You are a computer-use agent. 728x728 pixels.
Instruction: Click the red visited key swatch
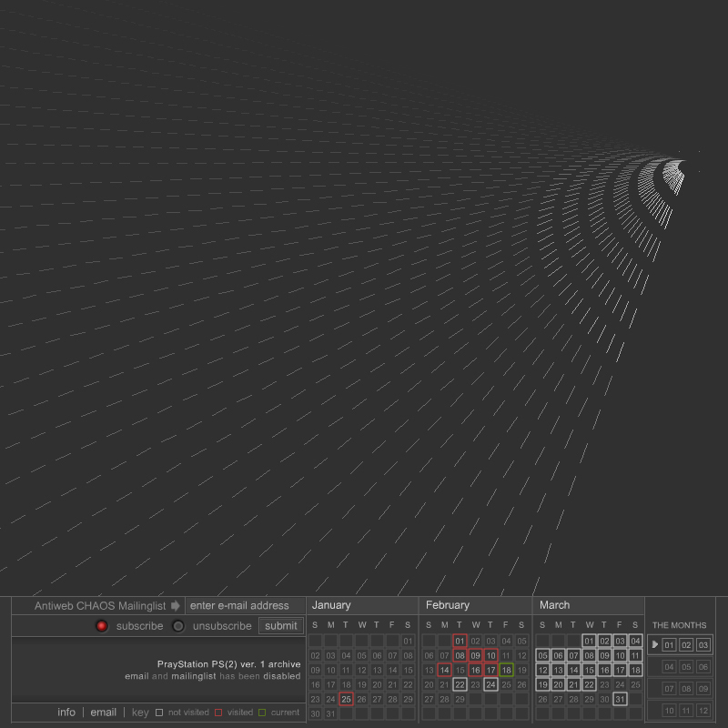pos(218,713)
